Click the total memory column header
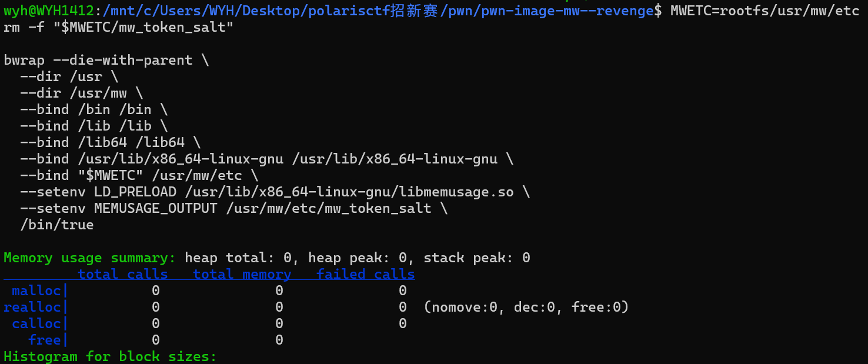The width and height of the screenshot is (868, 364). click(242, 274)
